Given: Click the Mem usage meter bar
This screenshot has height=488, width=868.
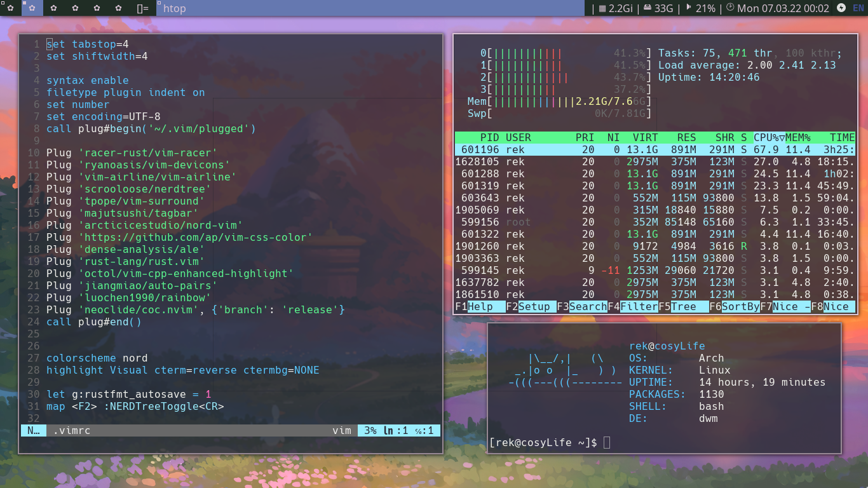Looking at the screenshot, I should [x=560, y=101].
